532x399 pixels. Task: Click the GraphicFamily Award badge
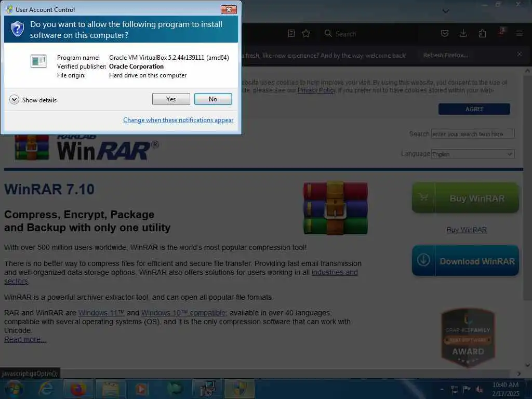[468, 337]
